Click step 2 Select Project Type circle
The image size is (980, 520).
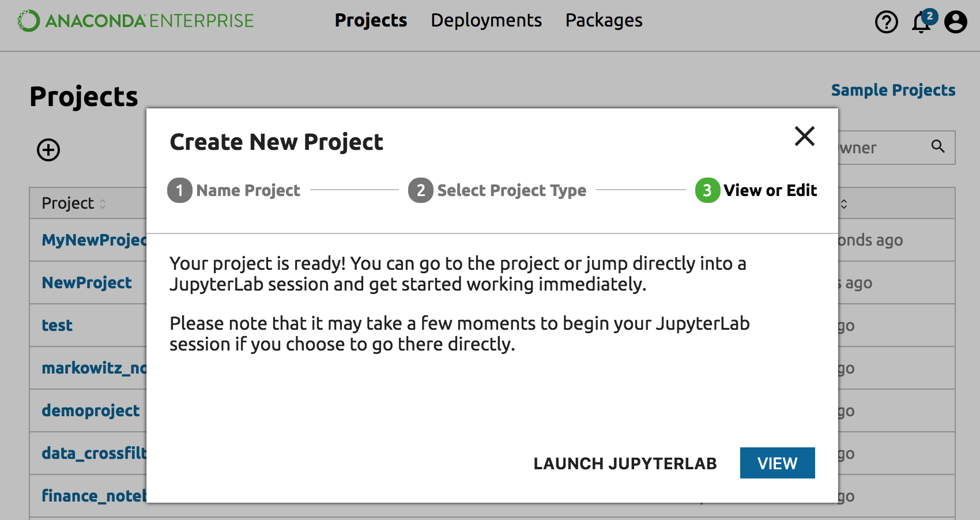420,190
